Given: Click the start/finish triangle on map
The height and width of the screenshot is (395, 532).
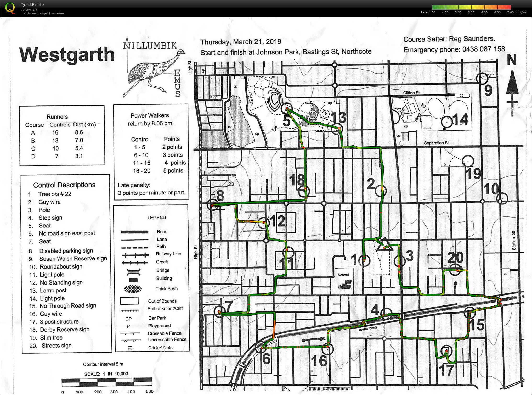Looking at the screenshot, I should pos(384,244).
